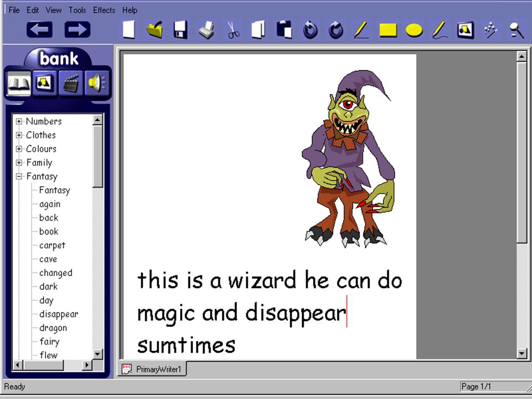Viewport: 532px width, 399px height.
Task: Click the word bank scroll right arrow
Action: 87,365
